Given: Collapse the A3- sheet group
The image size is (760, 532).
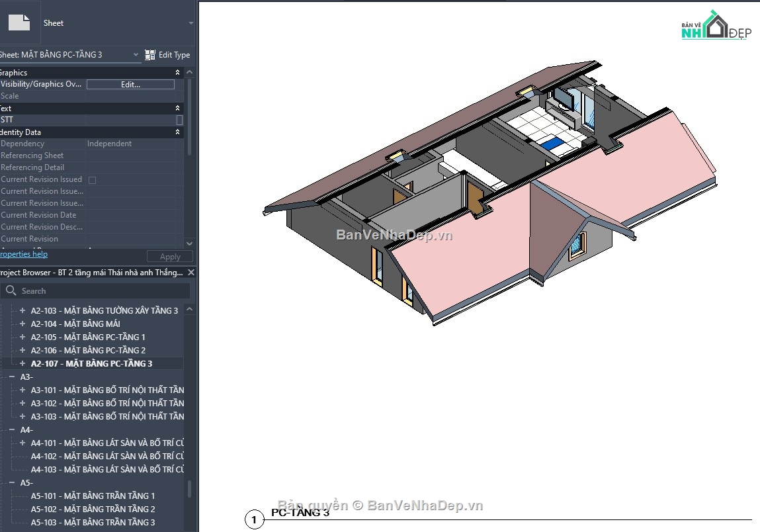Looking at the screenshot, I should click(12, 377).
